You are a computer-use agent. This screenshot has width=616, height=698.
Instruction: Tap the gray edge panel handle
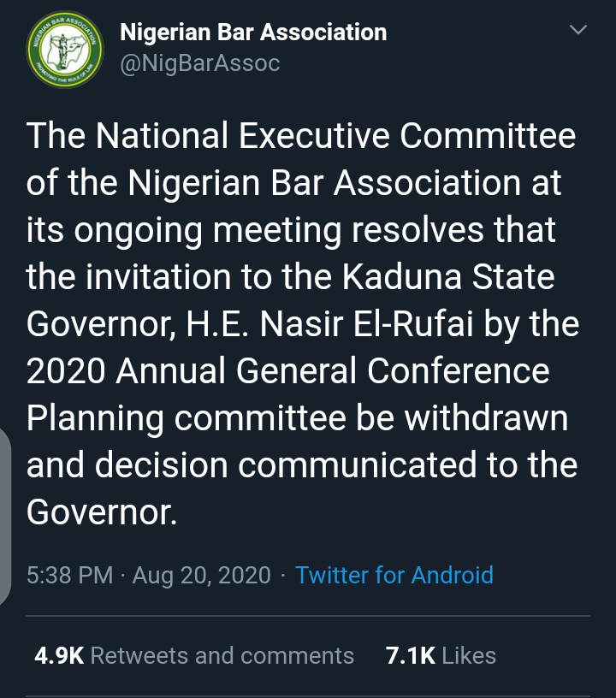pos(6,513)
